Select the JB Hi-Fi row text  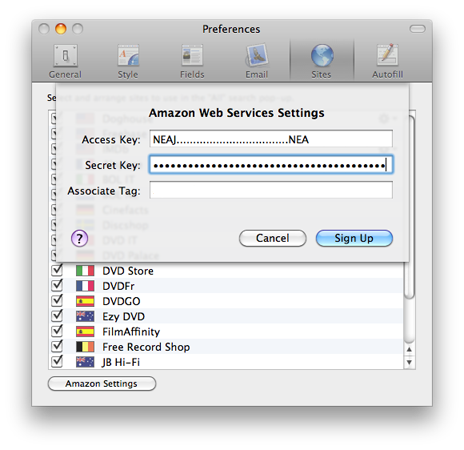click(121, 362)
